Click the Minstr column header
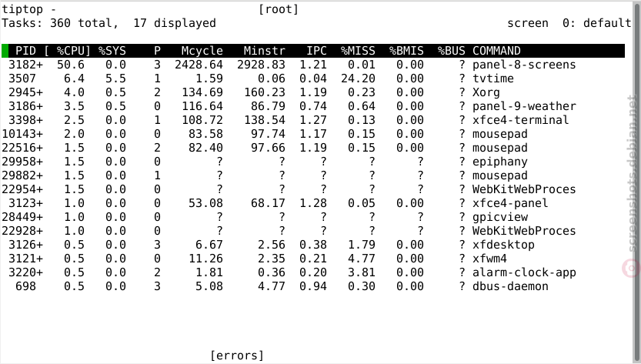The height and width of the screenshot is (364, 641). [x=265, y=51]
